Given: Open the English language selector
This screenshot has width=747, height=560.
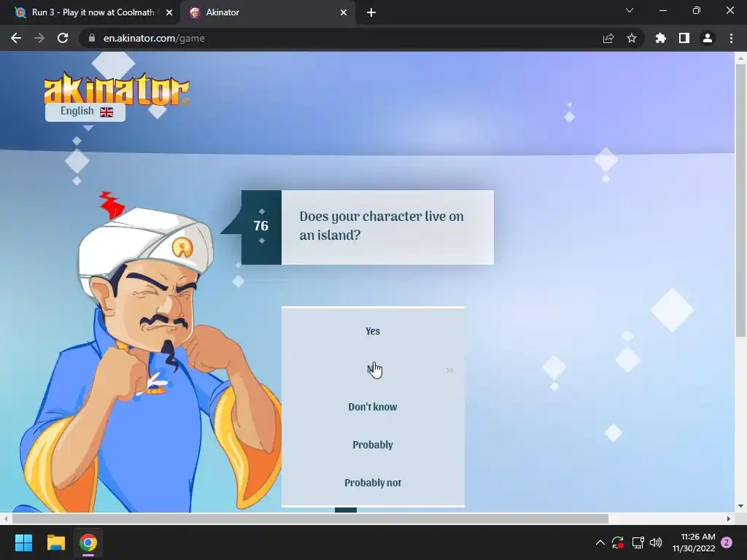Looking at the screenshot, I should (85, 112).
